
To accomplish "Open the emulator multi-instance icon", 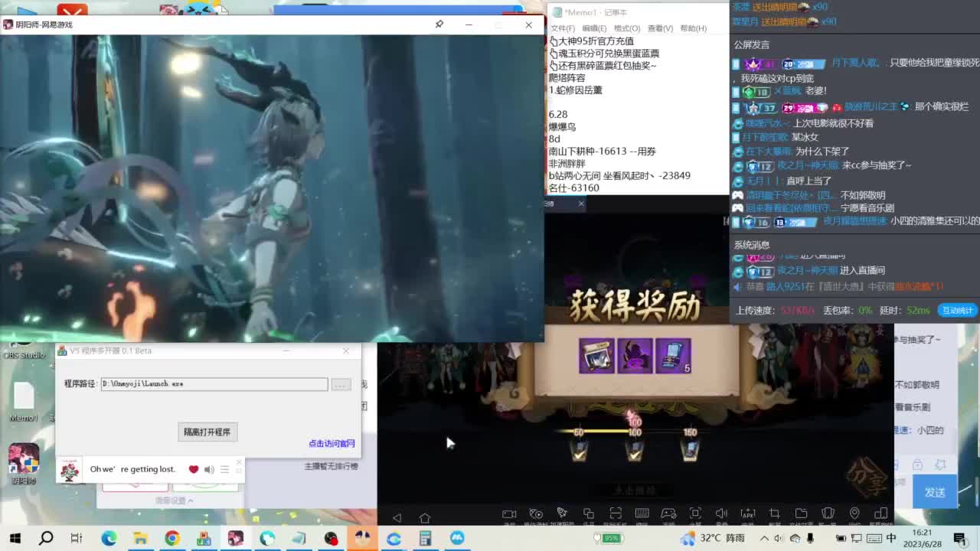I will (x=589, y=514).
